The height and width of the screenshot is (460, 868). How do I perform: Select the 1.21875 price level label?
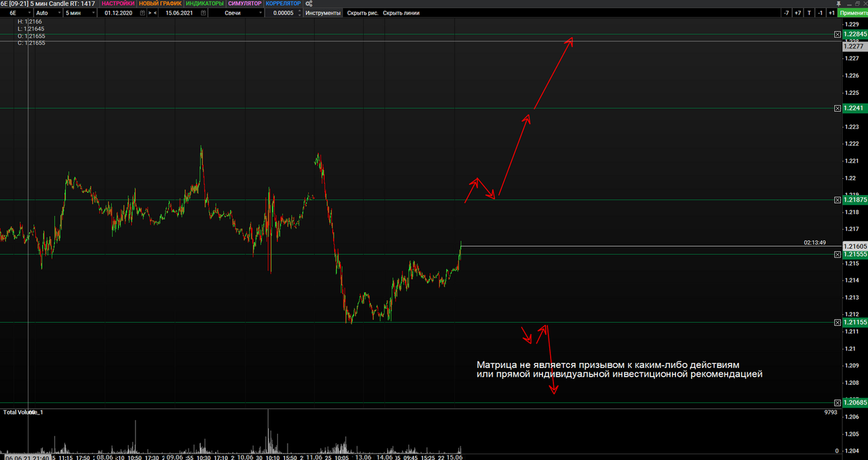coord(854,200)
